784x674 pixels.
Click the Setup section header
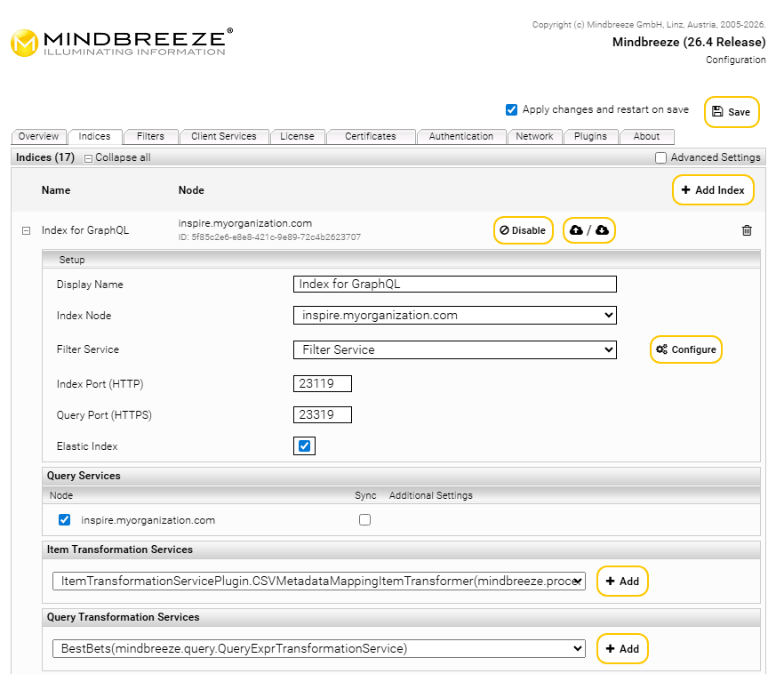coord(401,260)
